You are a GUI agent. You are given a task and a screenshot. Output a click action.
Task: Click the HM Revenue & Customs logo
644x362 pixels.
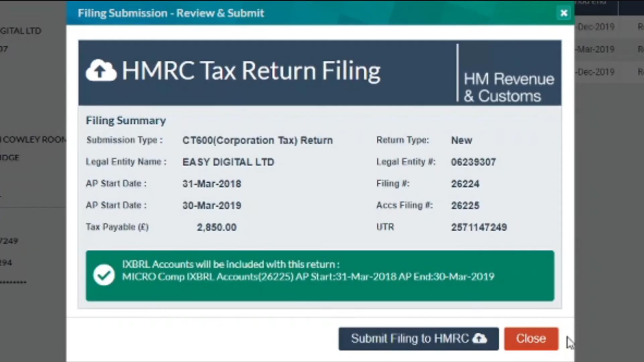pyautogui.click(x=508, y=87)
